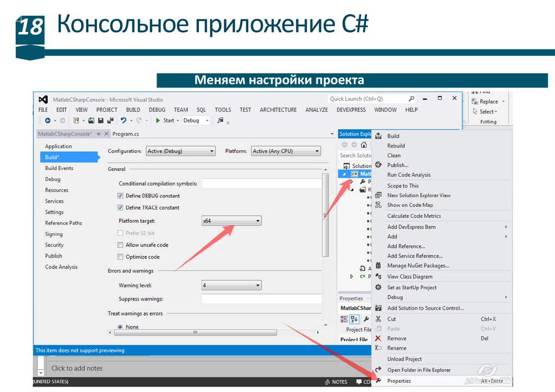This screenshot has width=555, height=392.
Task: Click the Home icon in Solution Explorer
Action: pos(363,145)
